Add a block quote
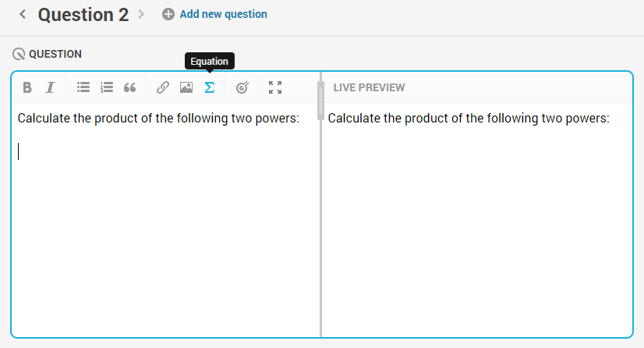 coord(129,87)
